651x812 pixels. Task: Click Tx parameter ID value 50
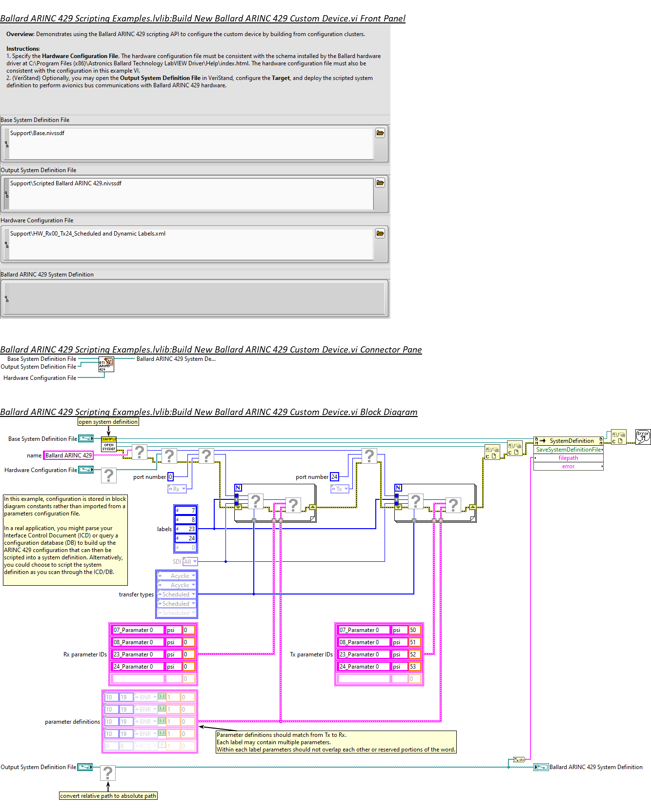[x=415, y=630]
